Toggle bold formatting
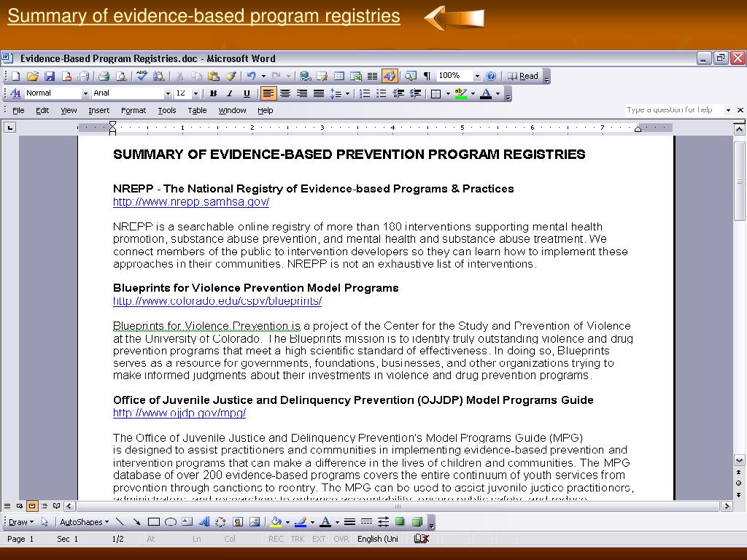 pyautogui.click(x=214, y=93)
